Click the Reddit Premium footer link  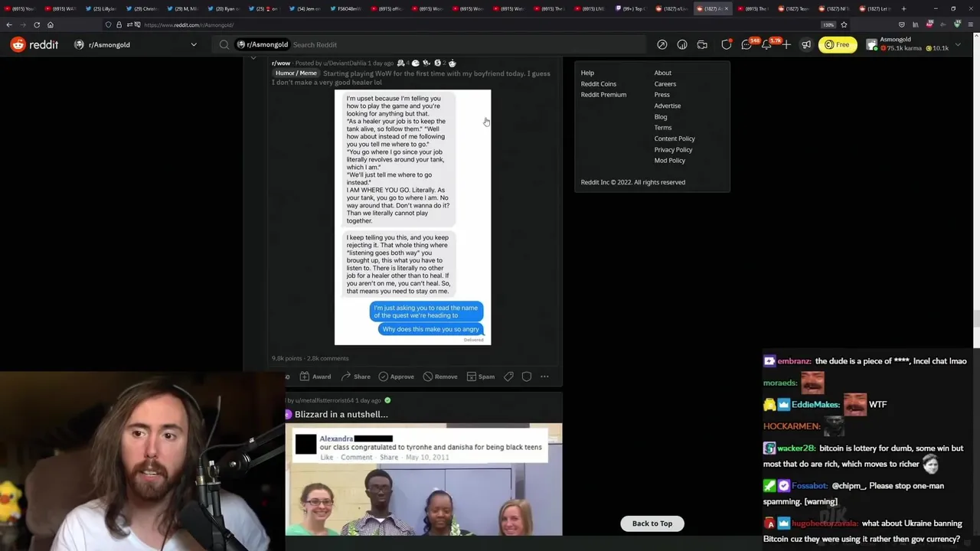tap(603, 94)
